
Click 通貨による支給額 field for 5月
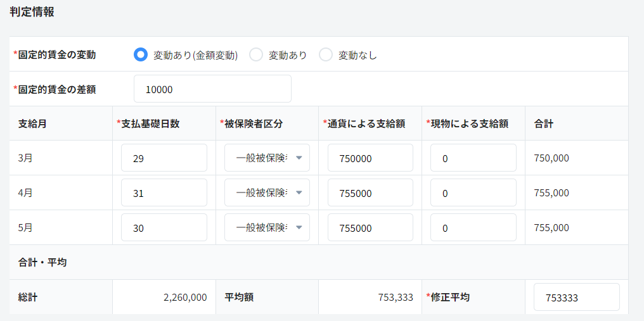(x=370, y=228)
